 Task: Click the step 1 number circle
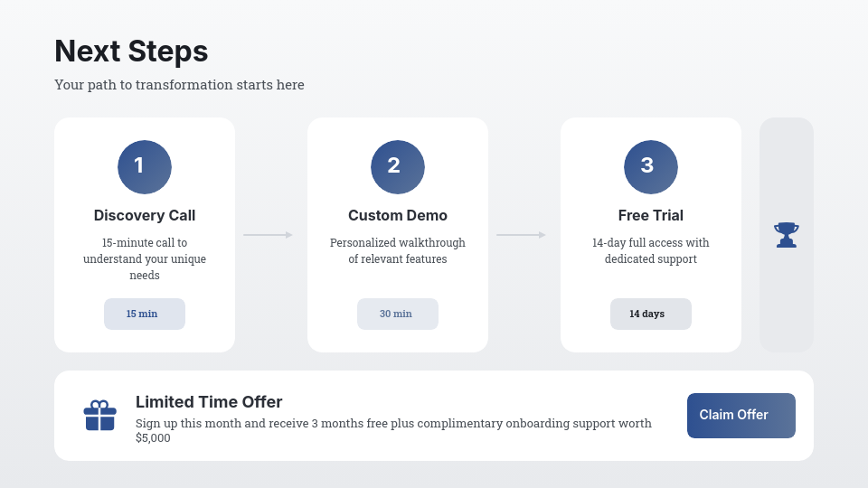(x=145, y=167)
